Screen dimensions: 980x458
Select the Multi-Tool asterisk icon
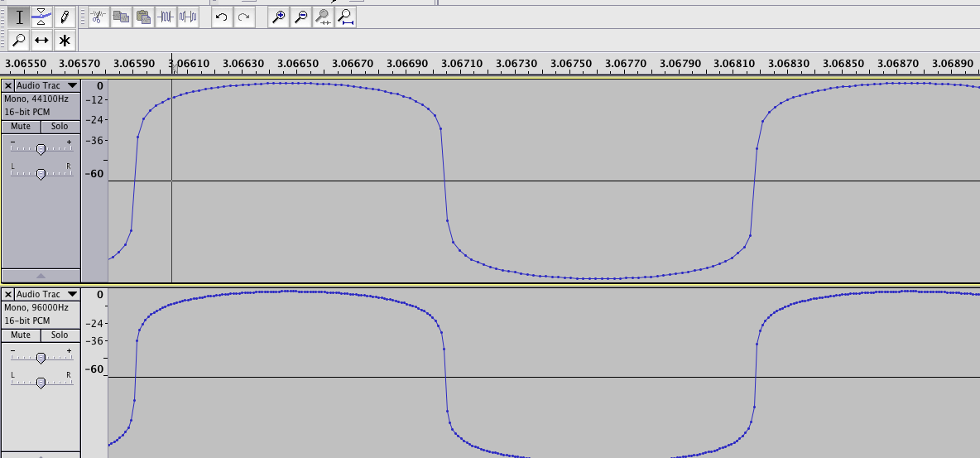(65, 40)
